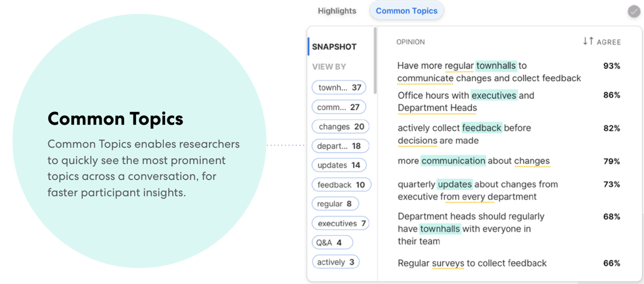Image resolution: width=644 pixels, height=284 pixels.
Task: Click the highlighted executives keyword in opinion
Action: click(x=494, y=96)
